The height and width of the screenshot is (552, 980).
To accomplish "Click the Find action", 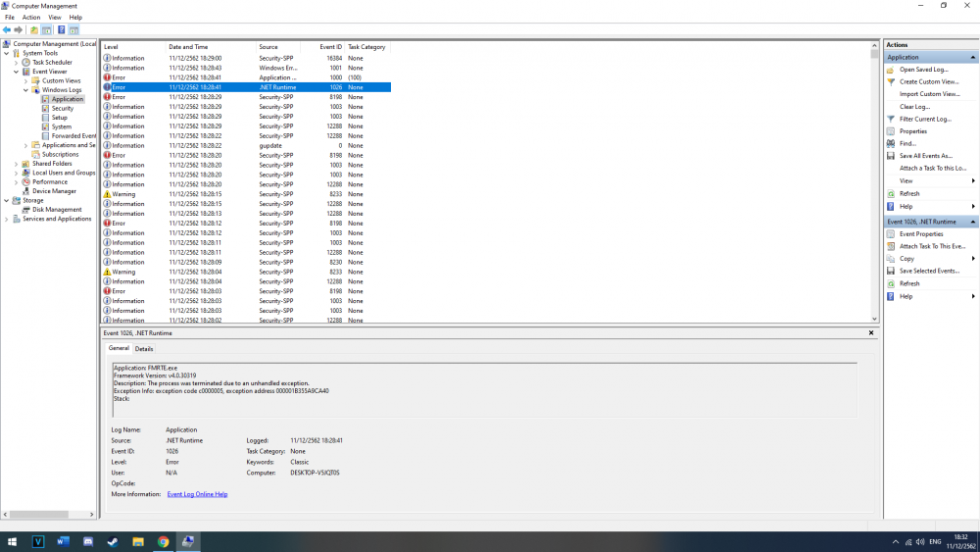I will pos(907,144).
